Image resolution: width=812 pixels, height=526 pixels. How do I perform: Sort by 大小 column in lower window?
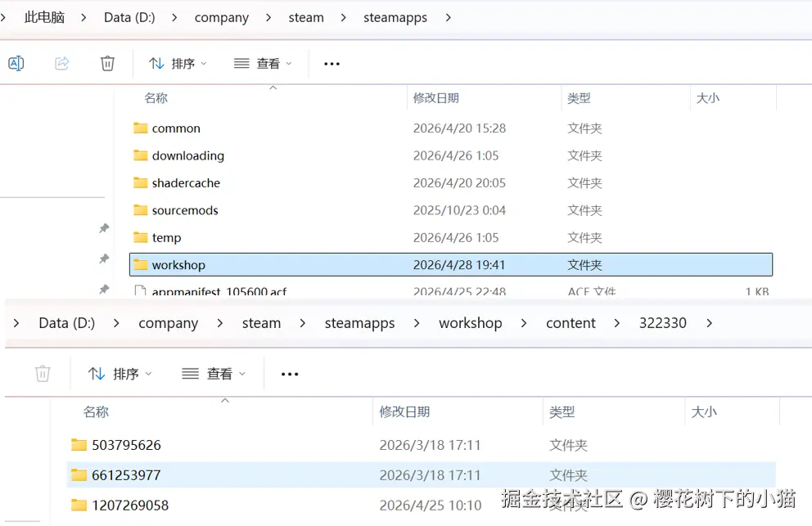tap(704, 411)
